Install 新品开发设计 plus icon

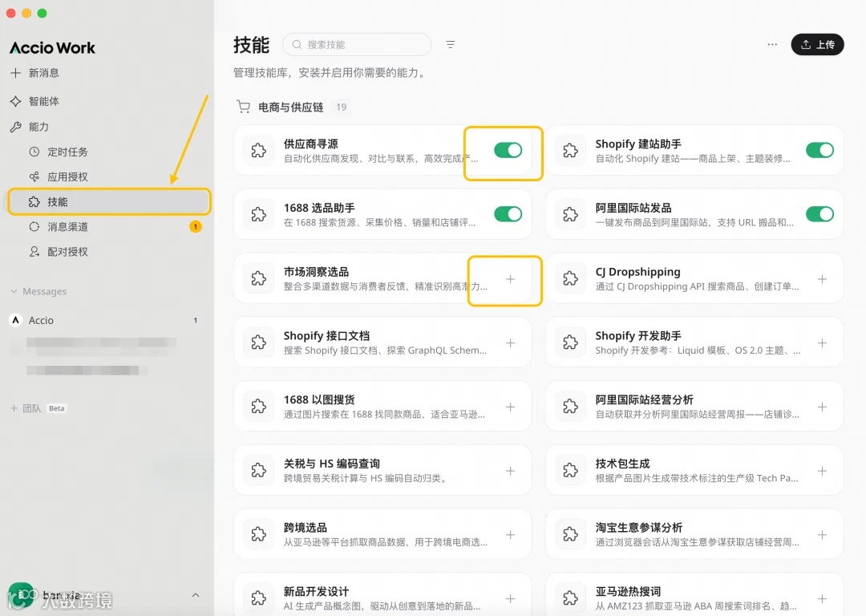[510, 599]
